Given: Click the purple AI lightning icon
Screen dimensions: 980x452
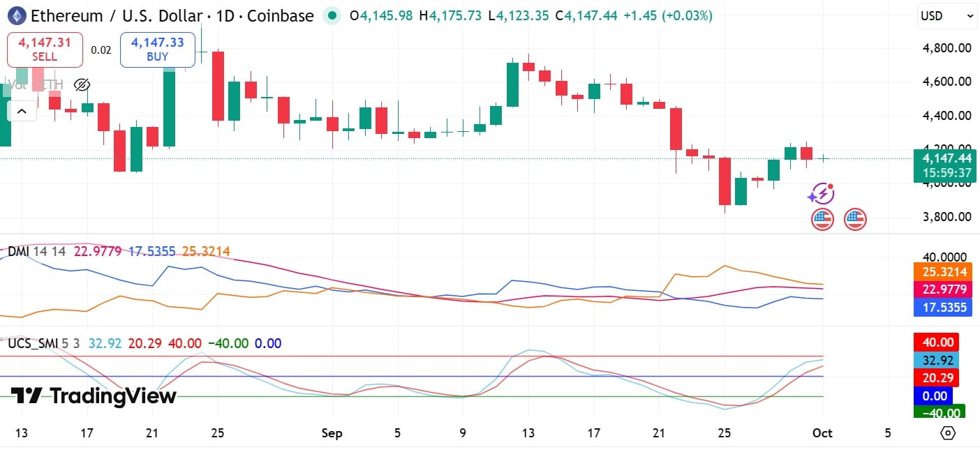Looking at the screenshot, I should (x=822, y=193).
